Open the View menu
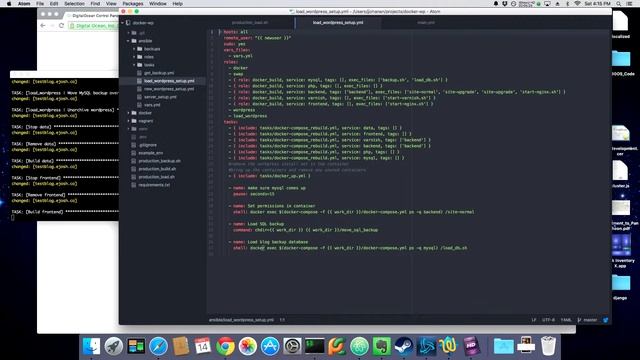This screenshot has width=640, height=360. 111,4
